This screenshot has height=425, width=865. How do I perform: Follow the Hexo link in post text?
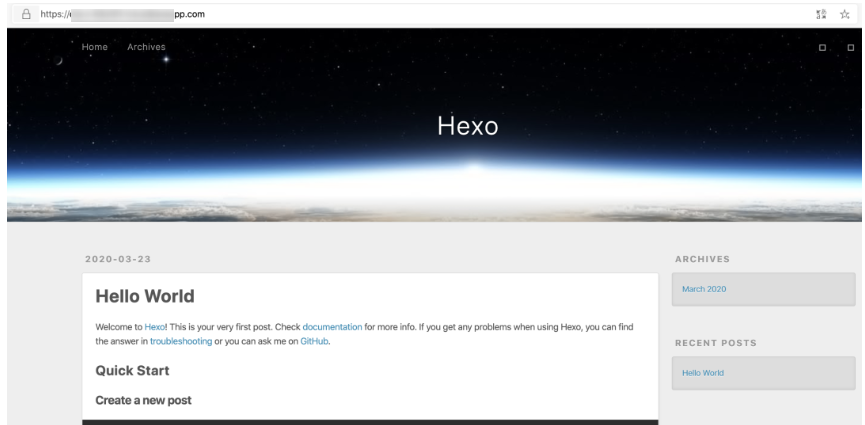coord(154,327)
